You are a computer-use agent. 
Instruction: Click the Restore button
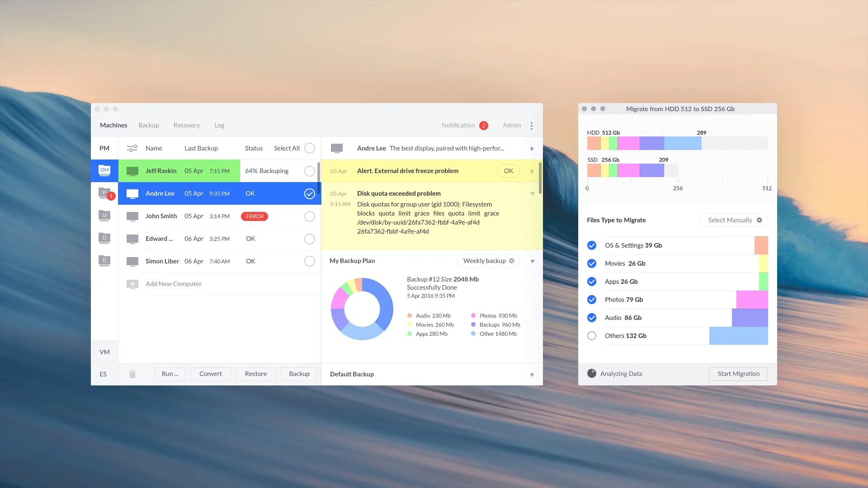pyautogui.click(x=256, y=374)
